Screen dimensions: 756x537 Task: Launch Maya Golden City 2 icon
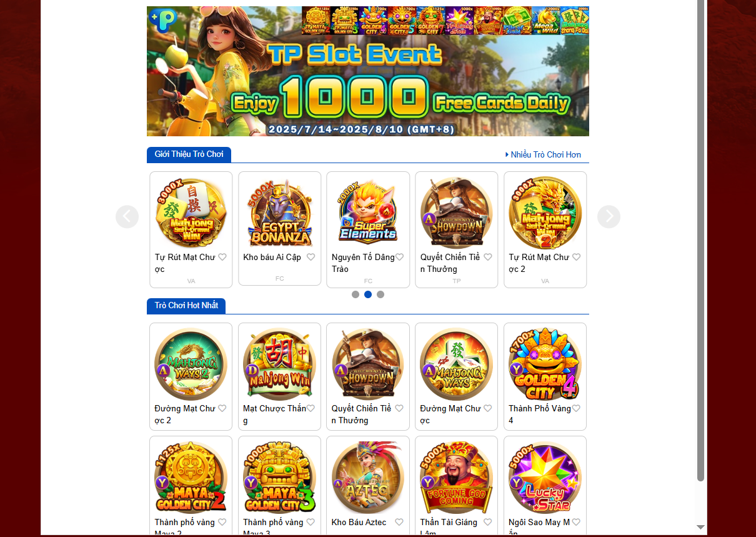(191, 478)
